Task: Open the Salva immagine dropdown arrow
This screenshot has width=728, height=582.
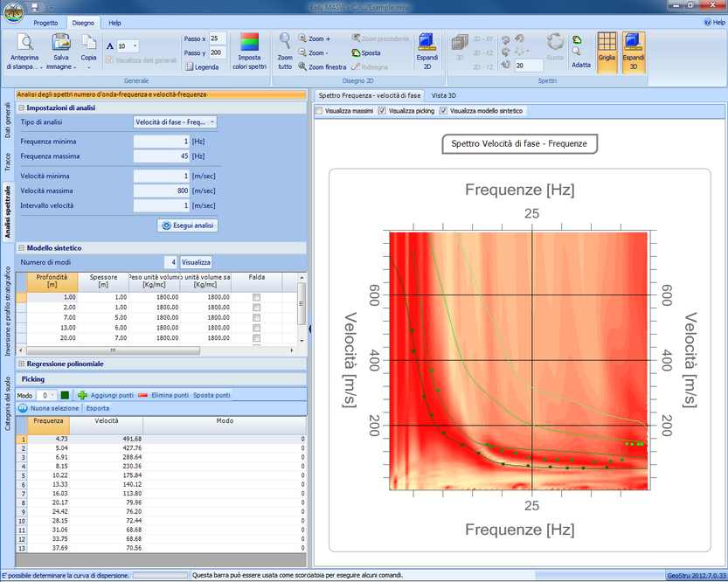Action: 75,67
